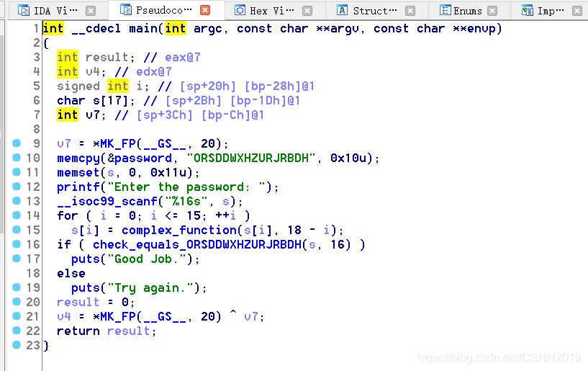This screenshot has width=588, height=371.
Task: Click the __isoc99_scanf function call
Action: (107, 202)
